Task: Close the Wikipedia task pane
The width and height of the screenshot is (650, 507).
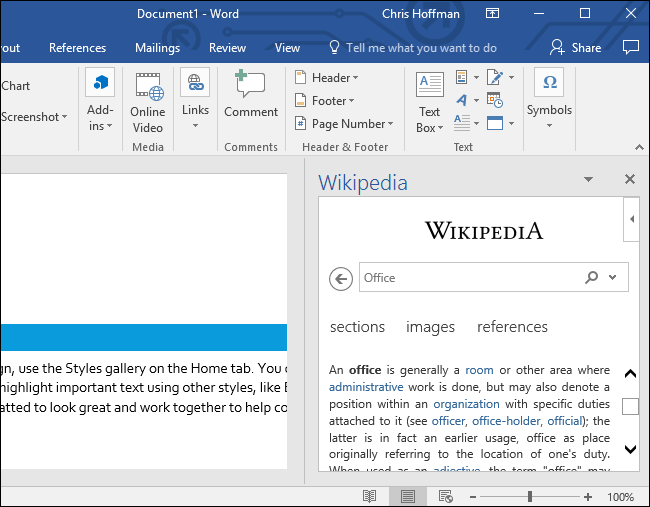Action: pos(630,179)
